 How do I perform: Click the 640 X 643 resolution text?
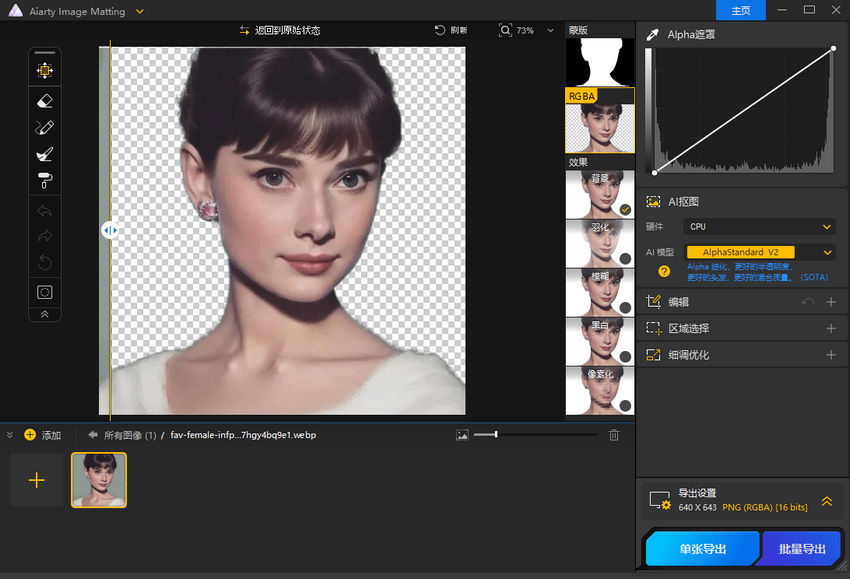click(x=697, y=507)
